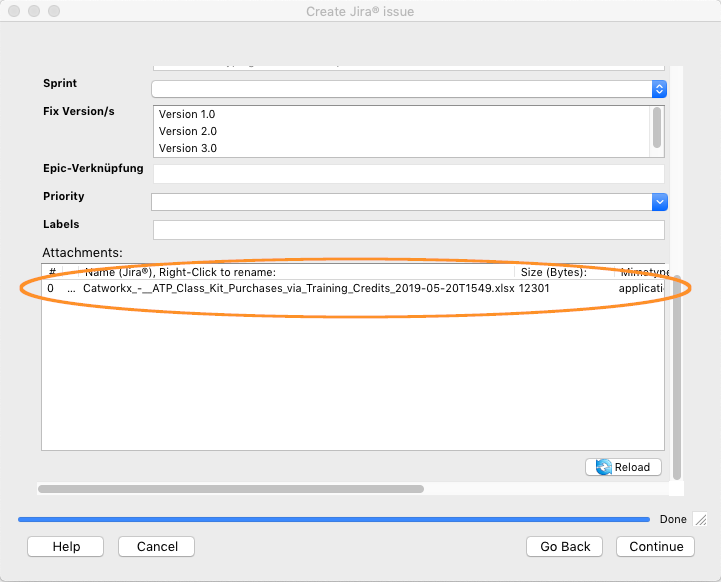The image size is (721, 582).
Task: Choose Version 2.0 from the list
Action: pos(187,131)
